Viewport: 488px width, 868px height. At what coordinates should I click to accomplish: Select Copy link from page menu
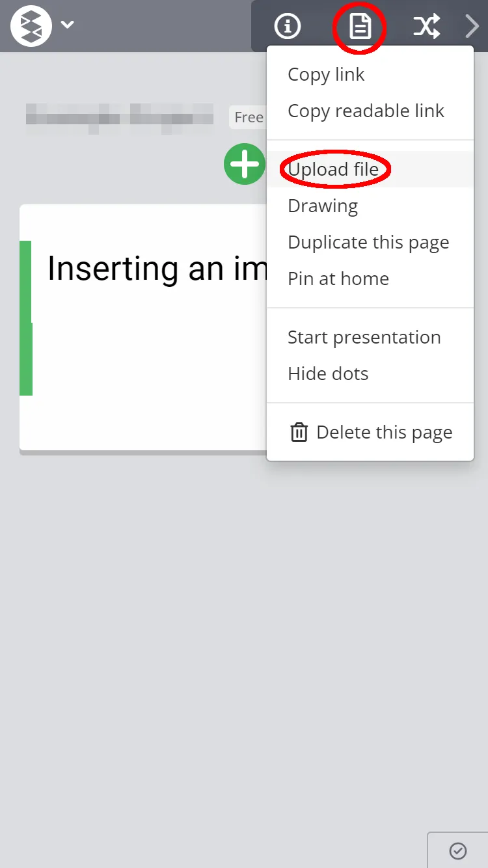(326, 74)
